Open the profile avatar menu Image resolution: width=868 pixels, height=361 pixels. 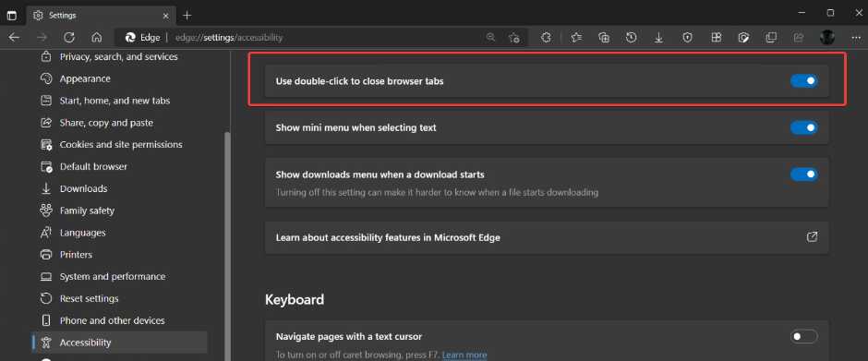827,38
